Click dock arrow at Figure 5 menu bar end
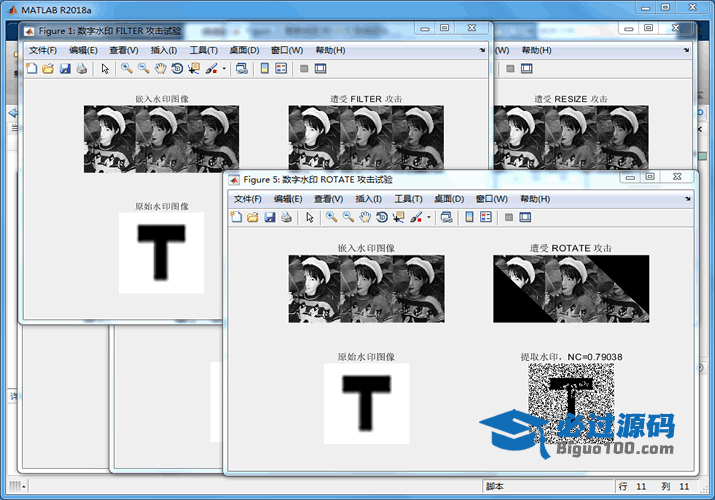Image resolution: width=715 pixels, height=500 pixels. (x=688, y=199)
